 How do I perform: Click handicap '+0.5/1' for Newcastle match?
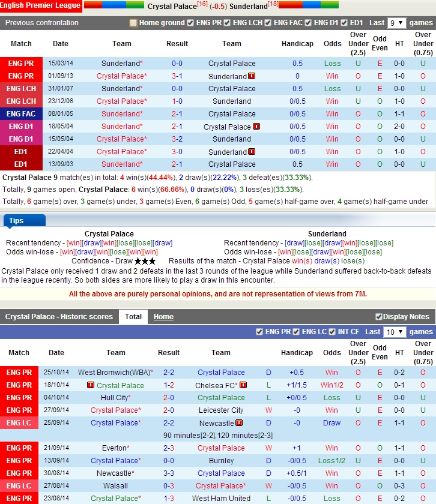pyautogui.click(x=297, y=473)
